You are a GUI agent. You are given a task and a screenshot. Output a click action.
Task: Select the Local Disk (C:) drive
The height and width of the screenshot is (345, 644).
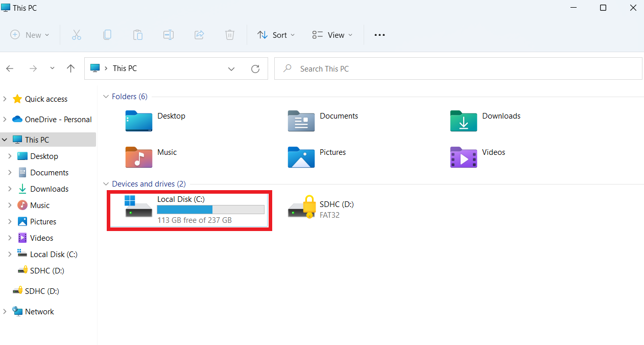point(189,210)
